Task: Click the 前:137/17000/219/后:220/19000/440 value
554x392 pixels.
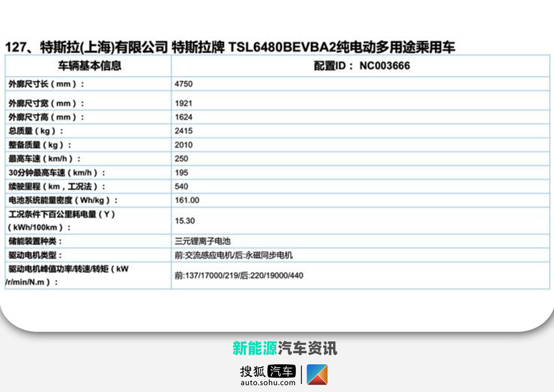Action: coord(239,275)
